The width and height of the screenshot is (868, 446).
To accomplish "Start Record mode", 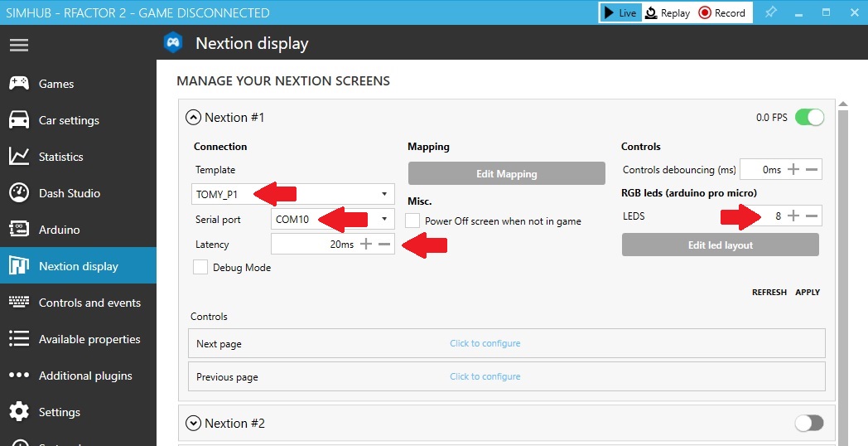I will coord(721,12).
